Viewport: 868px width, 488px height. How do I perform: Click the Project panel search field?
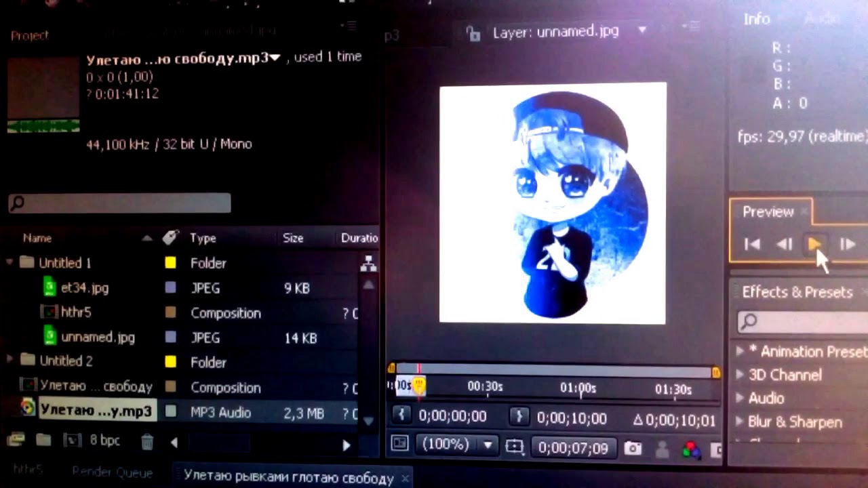pos(119,202)
